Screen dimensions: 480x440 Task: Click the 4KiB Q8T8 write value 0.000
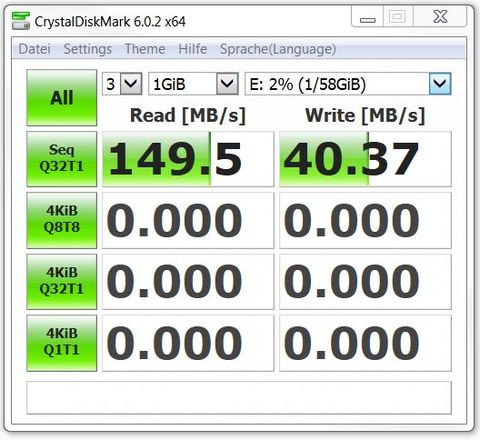365,220
